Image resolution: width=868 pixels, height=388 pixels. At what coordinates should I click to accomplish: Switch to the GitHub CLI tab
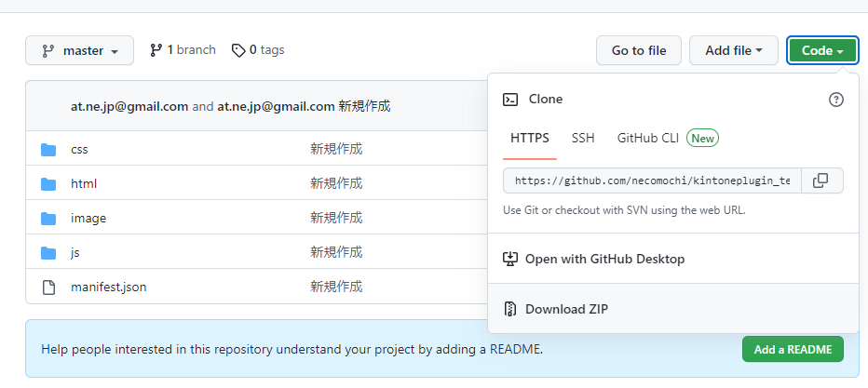point(647,138)
